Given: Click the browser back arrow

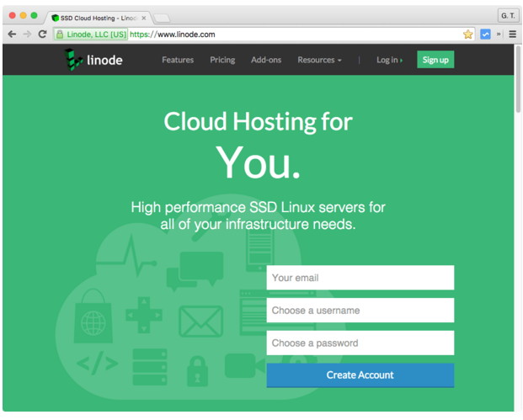Looking at the screenshot, I should (12, 35).
